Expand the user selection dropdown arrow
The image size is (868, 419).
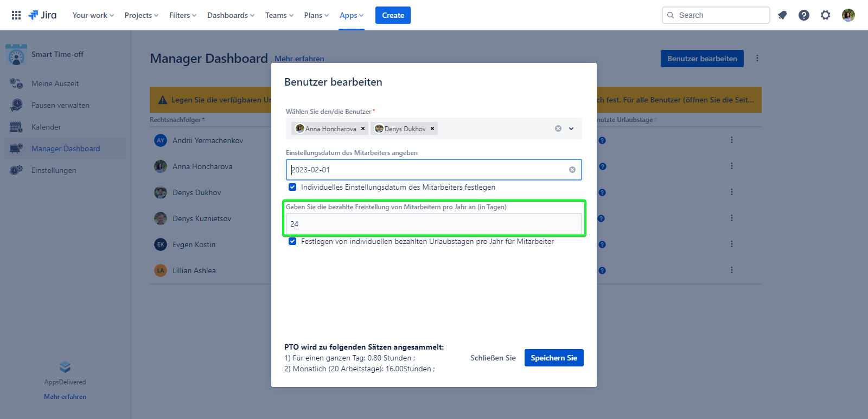tap(571, 128)
